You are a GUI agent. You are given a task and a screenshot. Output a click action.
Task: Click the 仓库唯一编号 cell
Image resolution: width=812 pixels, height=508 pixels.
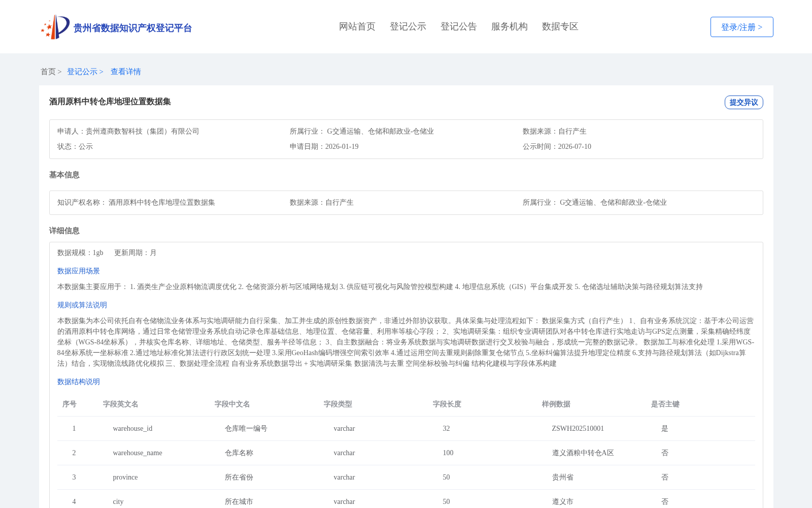pyautogui.click(x=246, y=428)
